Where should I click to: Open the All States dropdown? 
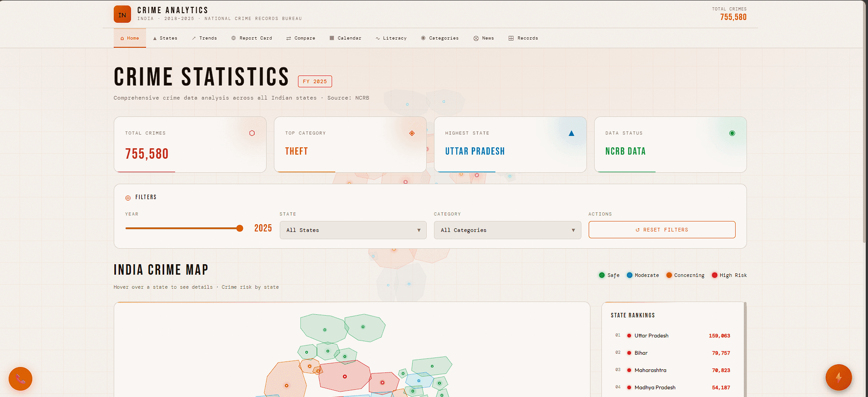pos(353,230)
